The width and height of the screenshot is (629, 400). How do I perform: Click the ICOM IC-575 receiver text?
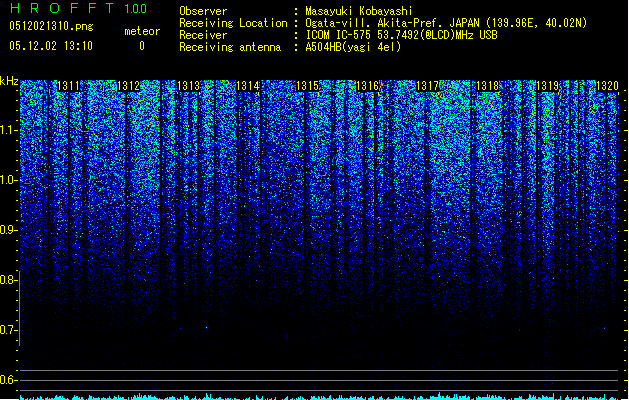click(402, 35)
